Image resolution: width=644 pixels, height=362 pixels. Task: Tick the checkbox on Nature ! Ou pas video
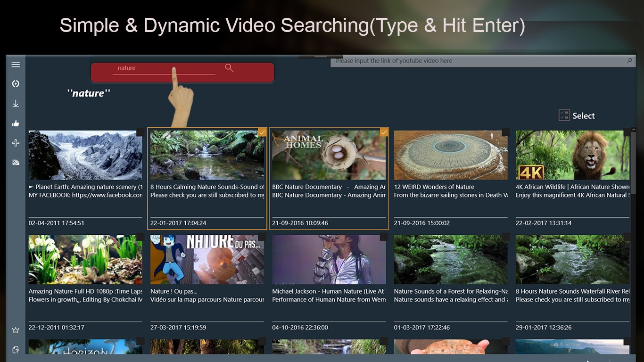click(262, 237)
